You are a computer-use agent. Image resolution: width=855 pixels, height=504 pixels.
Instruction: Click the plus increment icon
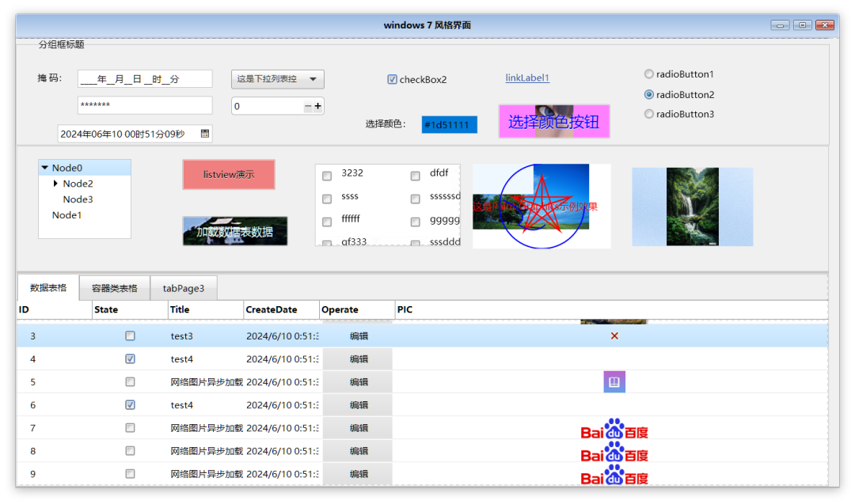(x=317, y=106)
